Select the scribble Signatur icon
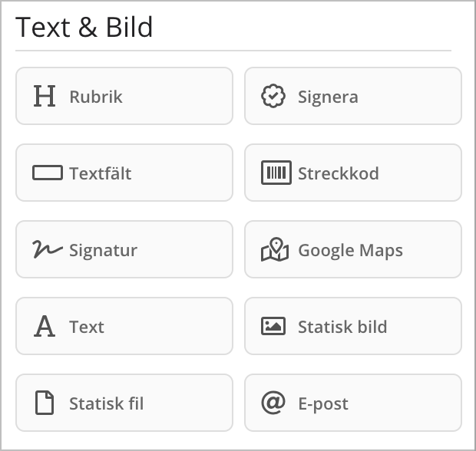Screen dimensions: 476x451 click(x=48, y=249)
